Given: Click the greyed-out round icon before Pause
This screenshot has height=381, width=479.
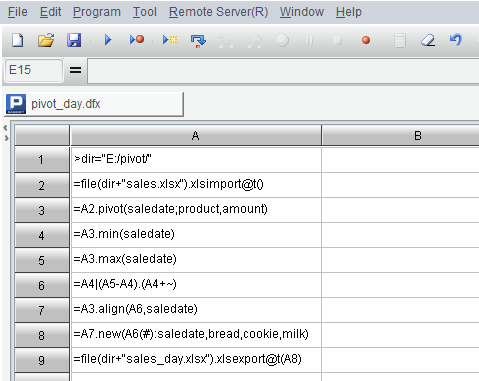Looking at the screenshot, I should pyautogui.click(x=282, y=41).
